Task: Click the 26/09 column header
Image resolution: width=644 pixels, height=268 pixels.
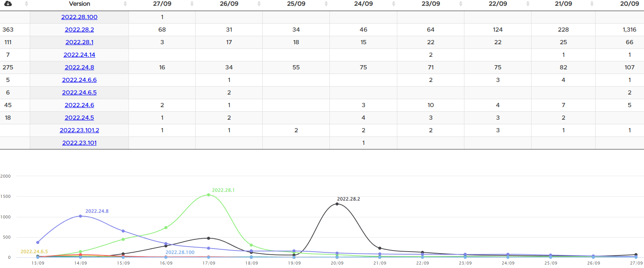Action: 229,4
